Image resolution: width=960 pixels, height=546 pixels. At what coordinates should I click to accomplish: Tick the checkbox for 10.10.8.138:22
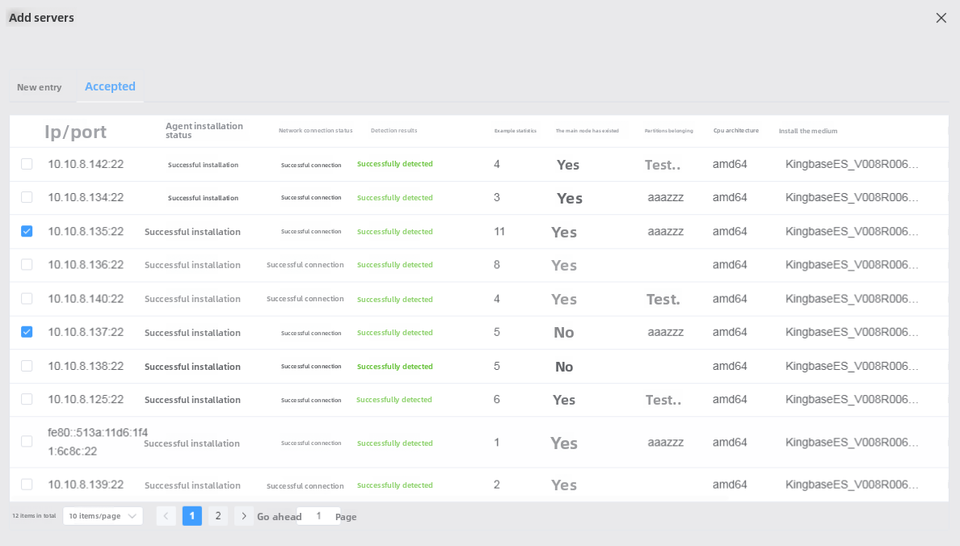(x=27, y=366)
